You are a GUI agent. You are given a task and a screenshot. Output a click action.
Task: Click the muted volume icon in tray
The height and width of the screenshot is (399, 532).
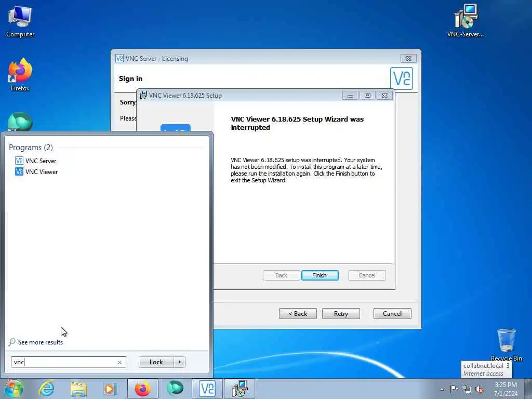480,390
